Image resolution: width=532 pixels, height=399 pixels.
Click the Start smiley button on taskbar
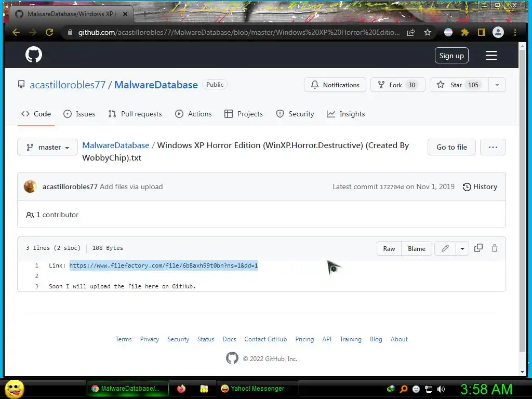[x=15, y=389]
